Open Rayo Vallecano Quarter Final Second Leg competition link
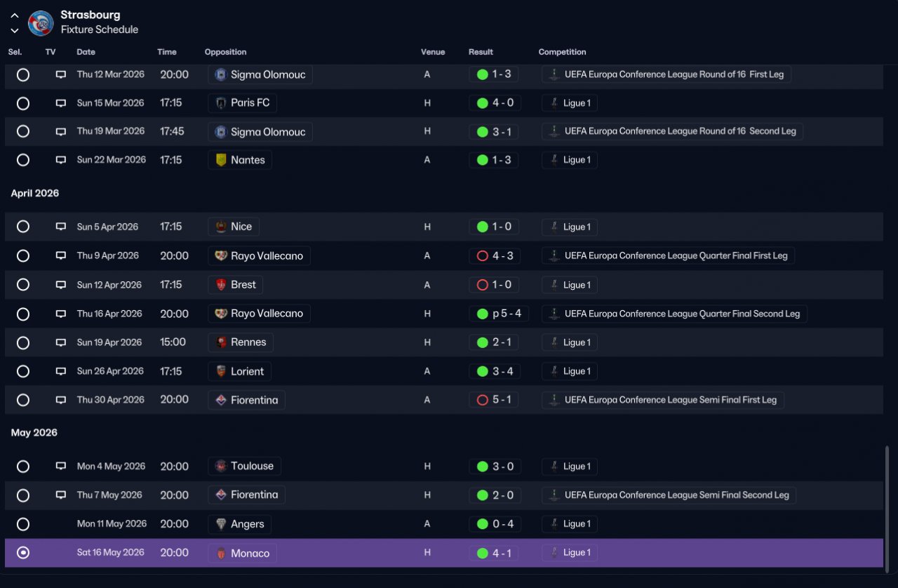This screenshot has height=588, width=898. 674,314
